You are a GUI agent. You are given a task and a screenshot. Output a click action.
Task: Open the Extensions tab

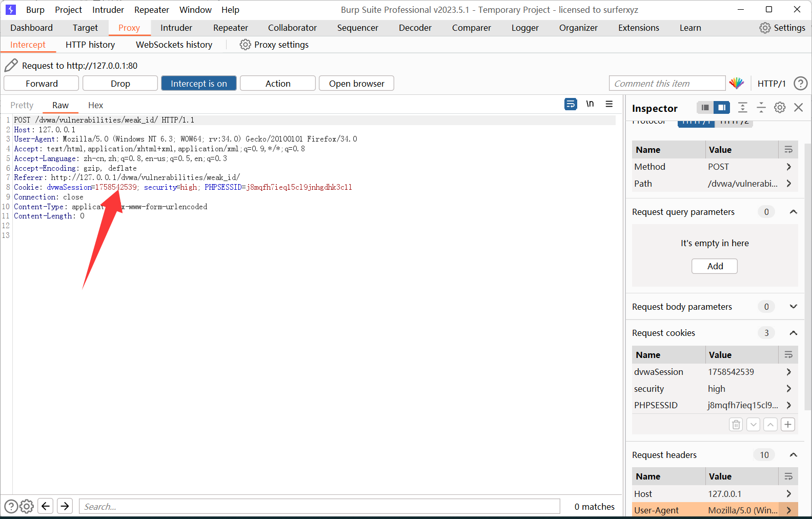point(639,28)
